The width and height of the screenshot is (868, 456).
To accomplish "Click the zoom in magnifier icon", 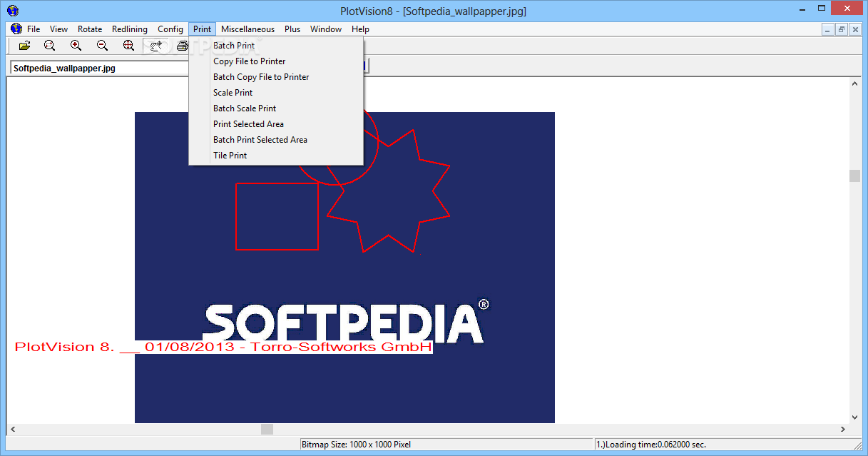I will point(76,46).
